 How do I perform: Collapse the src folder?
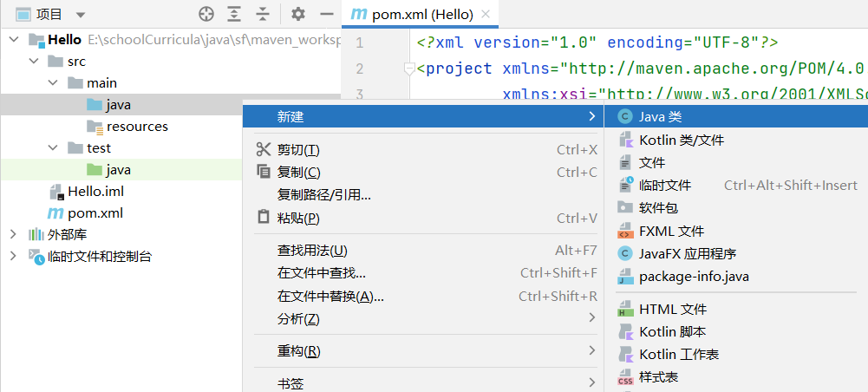coord(34,61)
